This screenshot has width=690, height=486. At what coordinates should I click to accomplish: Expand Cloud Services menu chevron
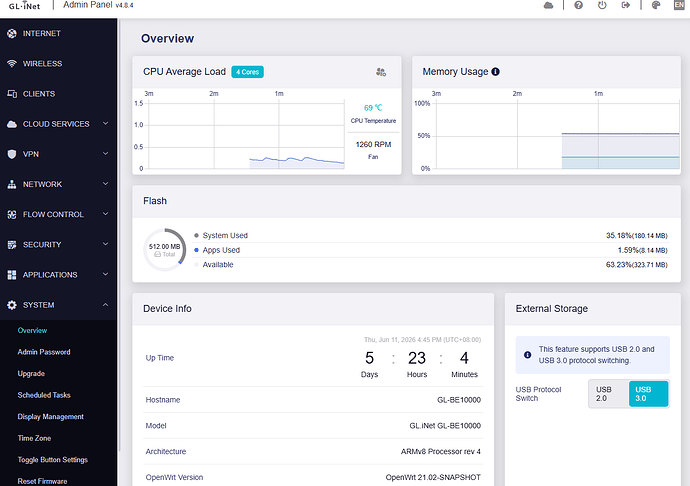[106, 124]
